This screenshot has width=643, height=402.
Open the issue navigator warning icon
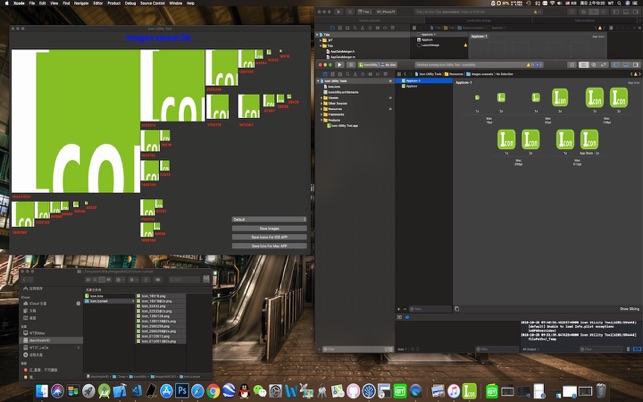(x=355, y=74)
